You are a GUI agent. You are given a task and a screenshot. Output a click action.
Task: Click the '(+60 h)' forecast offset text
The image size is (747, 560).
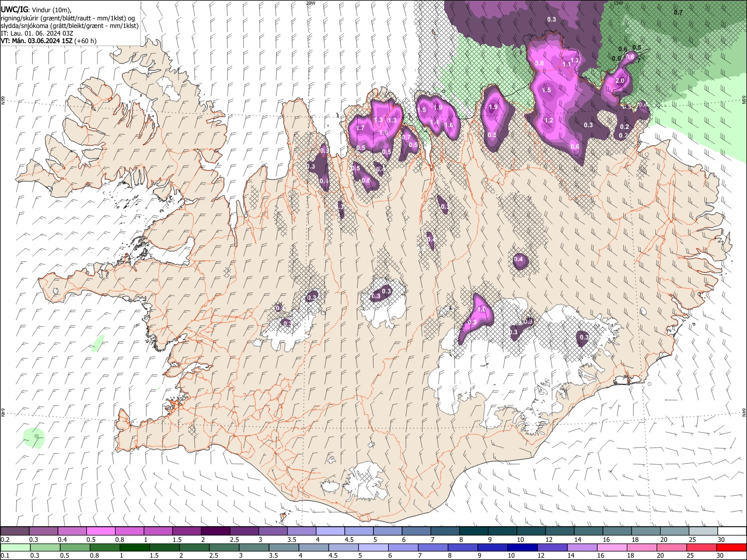[85, 41]
